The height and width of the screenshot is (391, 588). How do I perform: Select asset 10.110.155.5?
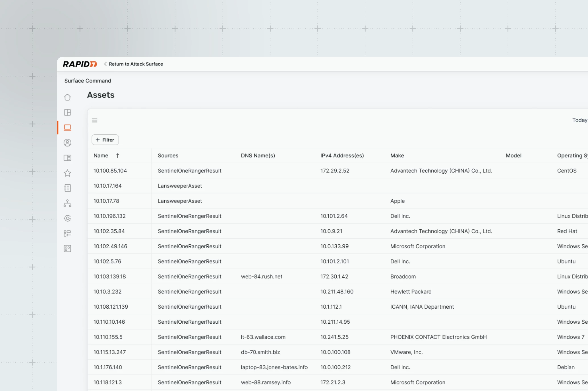(x=108, y=337)
